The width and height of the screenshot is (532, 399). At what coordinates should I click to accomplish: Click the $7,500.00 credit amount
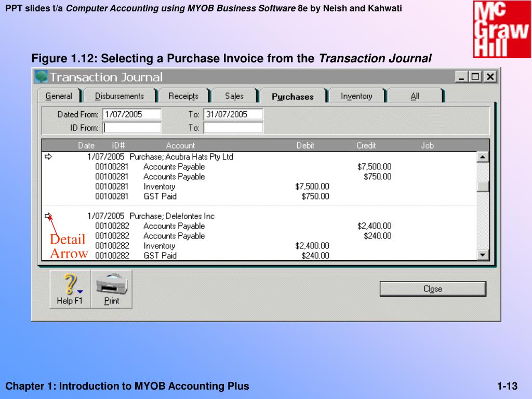374,167
